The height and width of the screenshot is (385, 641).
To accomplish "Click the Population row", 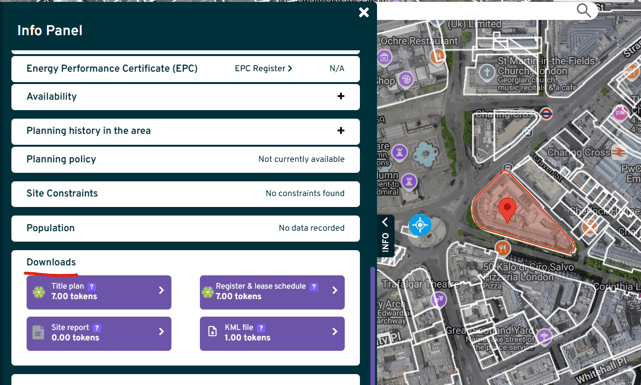I will click(186, 228).
